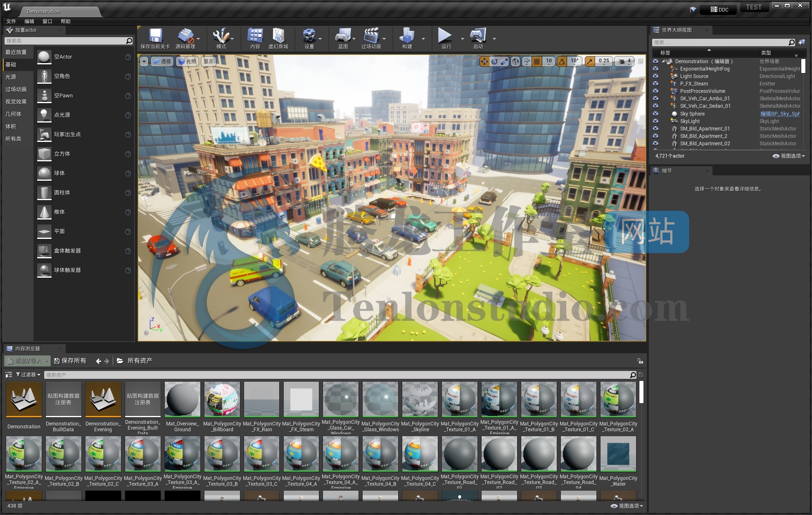Select the Box Trigger (盒体触发器) icon
The width and height of the screenshot is (812, 515).
pos(44,251)
